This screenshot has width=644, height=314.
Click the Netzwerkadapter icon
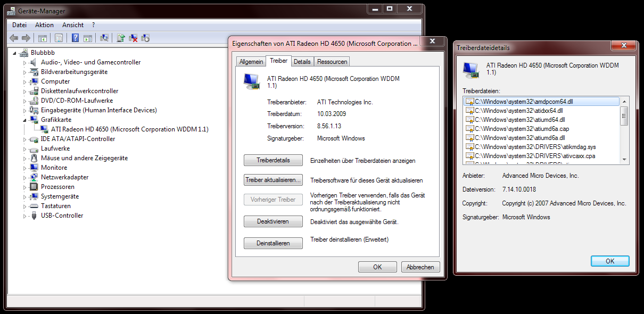(34, 177)
